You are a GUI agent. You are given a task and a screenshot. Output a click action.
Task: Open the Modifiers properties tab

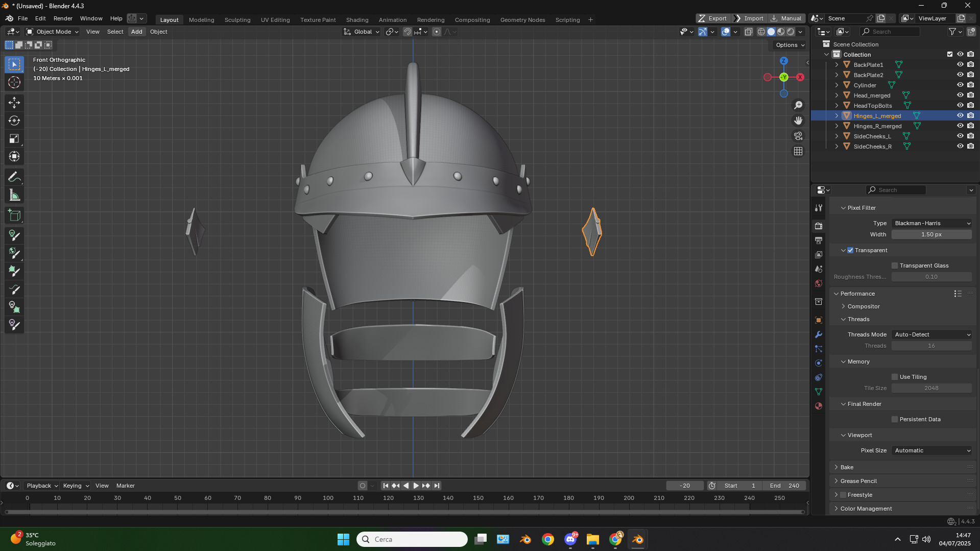[819, 334]
